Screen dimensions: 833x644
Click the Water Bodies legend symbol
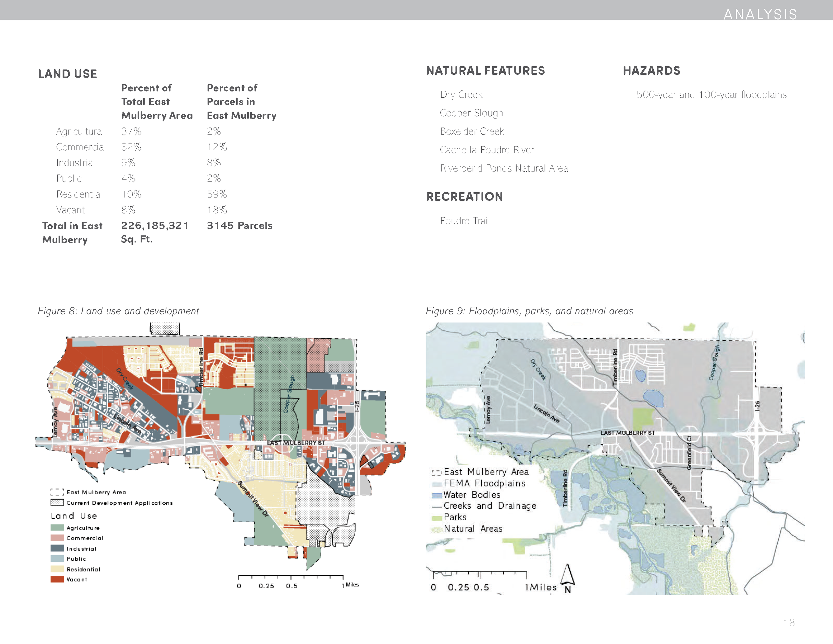(437, 495)
